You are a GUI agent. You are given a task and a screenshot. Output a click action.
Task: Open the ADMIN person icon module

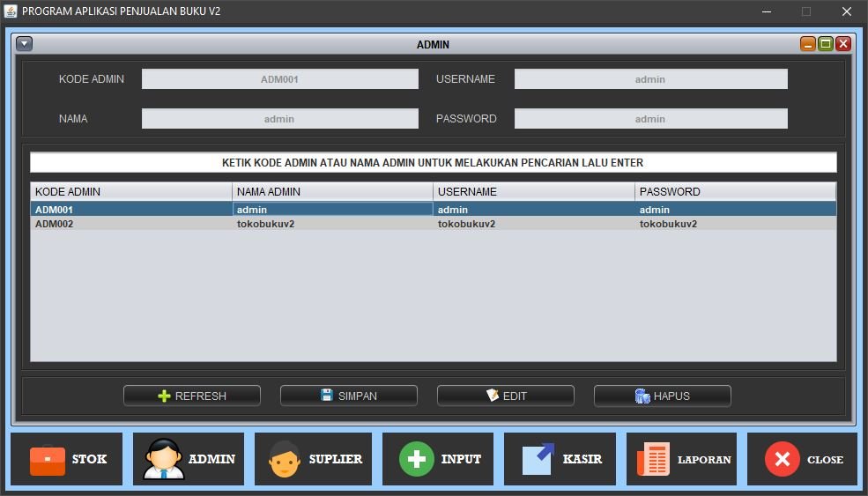pyautogui.click(x=189, y=459)
